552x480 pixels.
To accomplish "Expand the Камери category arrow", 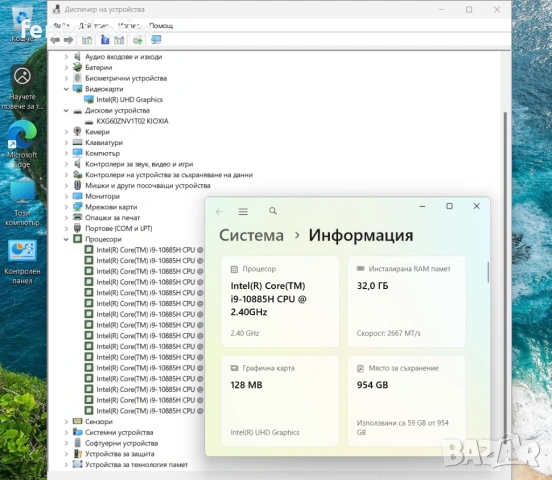I will click(66, 132).
